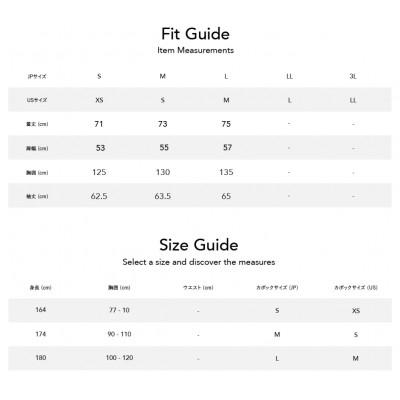Click the shoulder width value 55
The image size is (400, 400).
[x=164, y=148]
